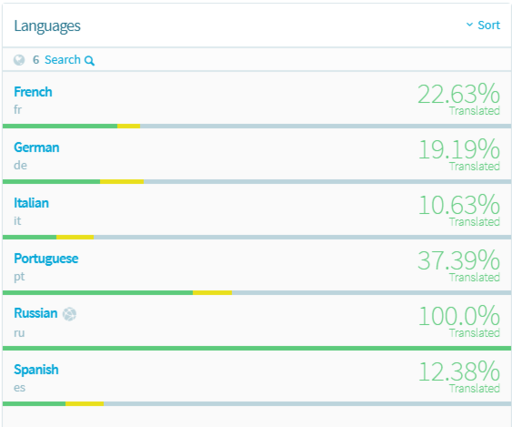The width and height of the screenshot is (512, 427).
Task: Open the French language
Action: point(33,92)
